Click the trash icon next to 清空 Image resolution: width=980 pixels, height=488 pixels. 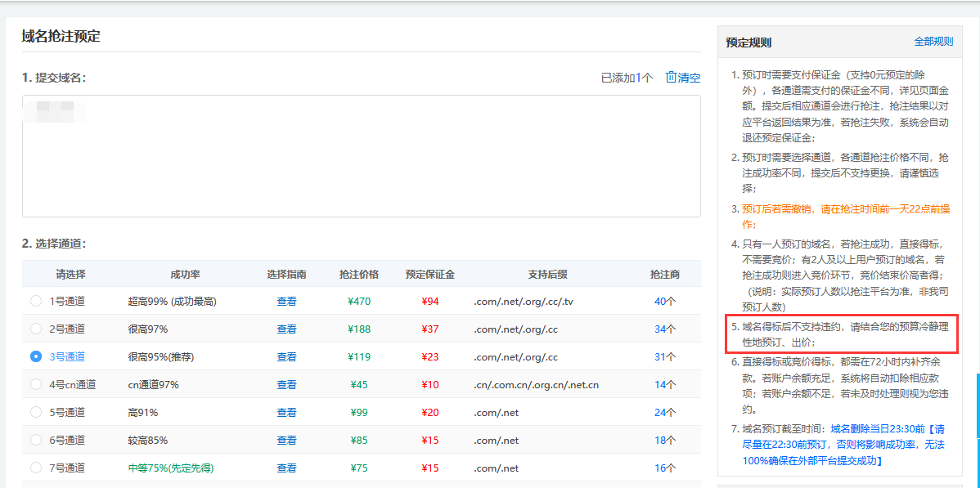(671, 78)
